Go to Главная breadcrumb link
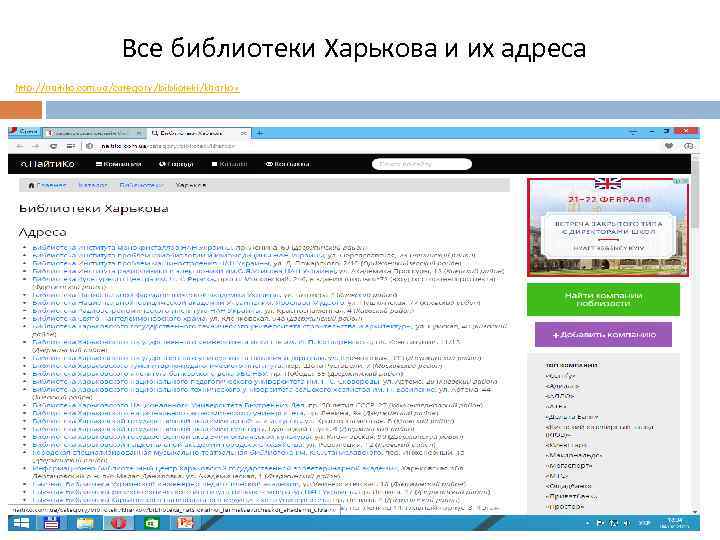Screen dimensions: 720x540 pos(47,186)
